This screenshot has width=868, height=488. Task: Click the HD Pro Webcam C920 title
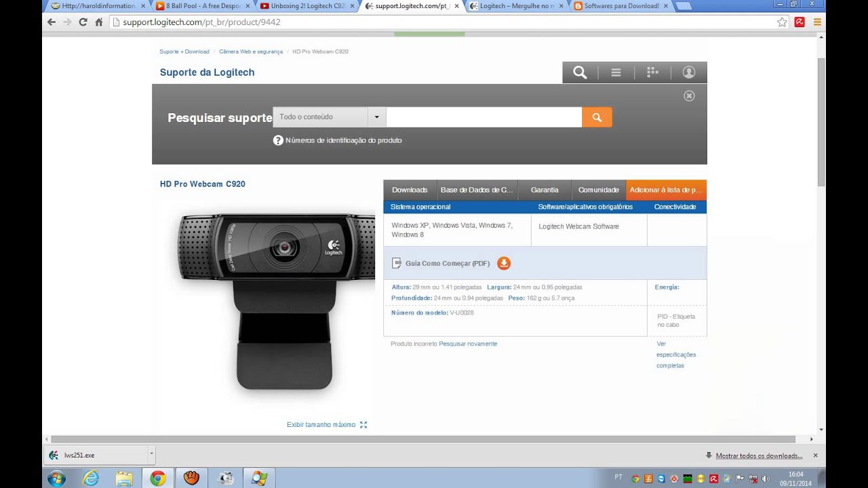click(x=203, y=184)
